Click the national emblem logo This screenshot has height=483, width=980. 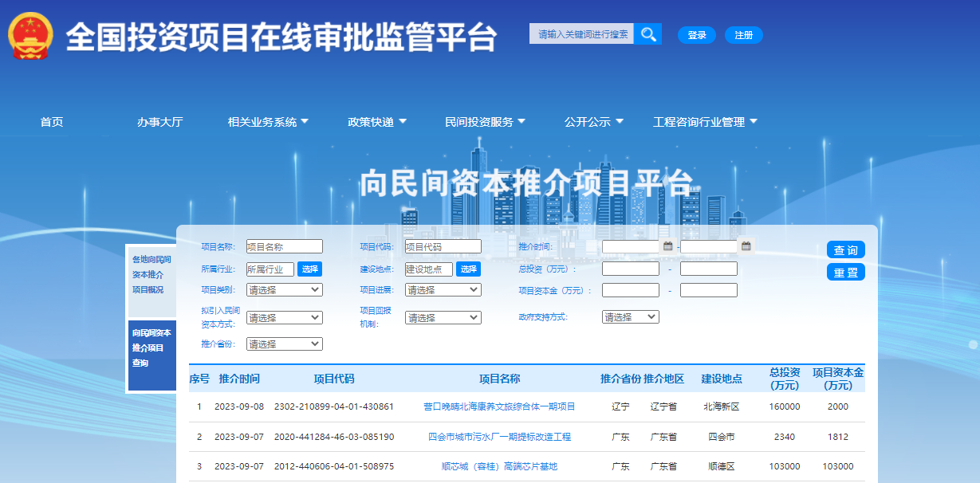tap(30, 36)
